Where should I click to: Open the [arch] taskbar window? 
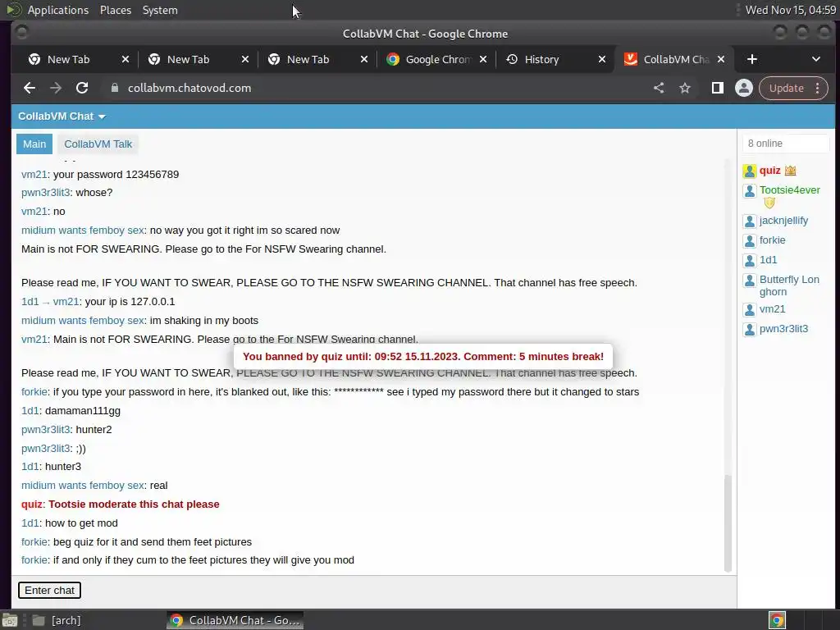tap(57, 620)
